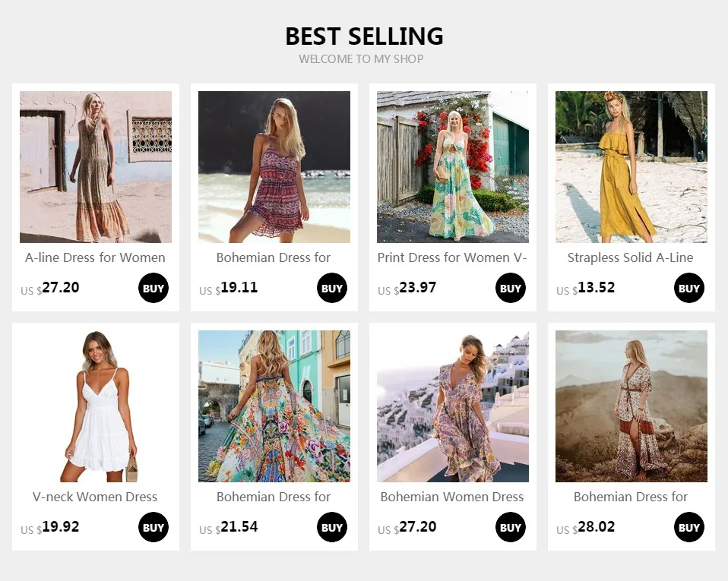Open the 'Print Dress for Women V-' title link

click(452, 257)
